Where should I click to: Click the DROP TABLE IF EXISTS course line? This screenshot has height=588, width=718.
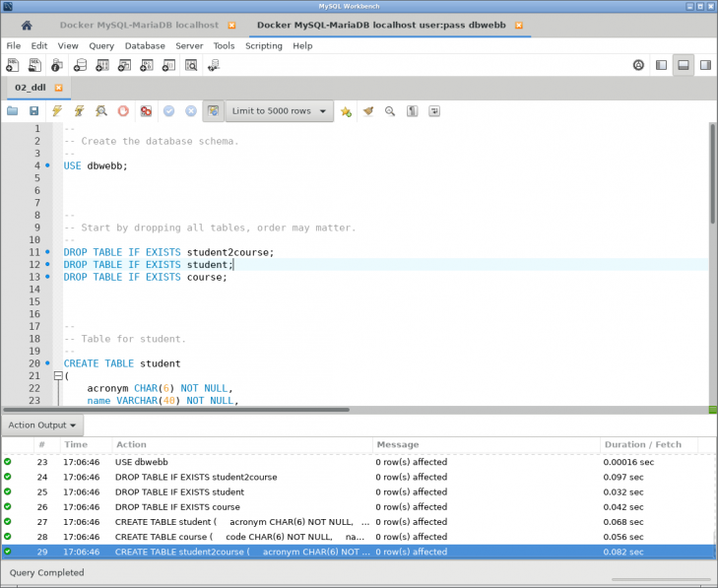(x=145, y=277)
